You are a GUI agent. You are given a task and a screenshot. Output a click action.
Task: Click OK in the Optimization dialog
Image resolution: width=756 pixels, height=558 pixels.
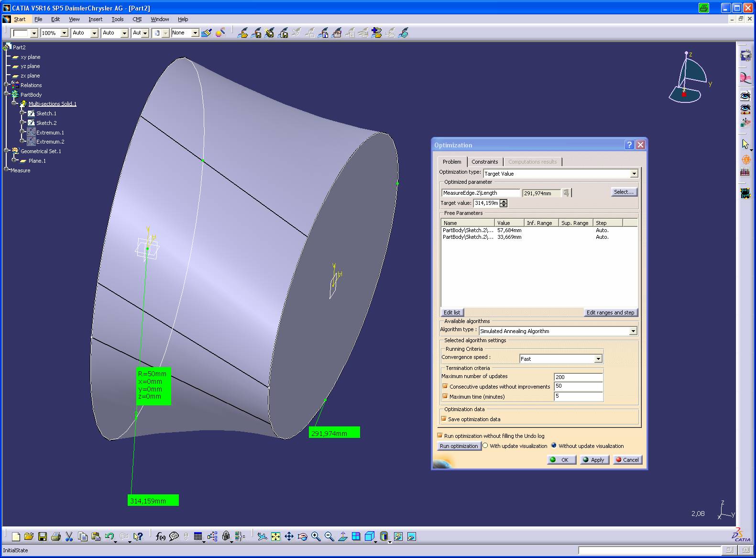click(561, 460)
